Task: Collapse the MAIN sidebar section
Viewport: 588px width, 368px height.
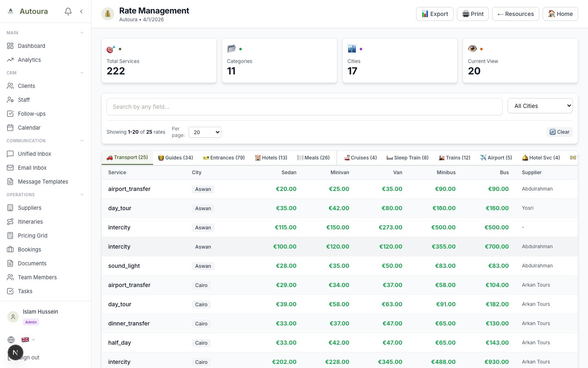Action: (x=82, y=33)
